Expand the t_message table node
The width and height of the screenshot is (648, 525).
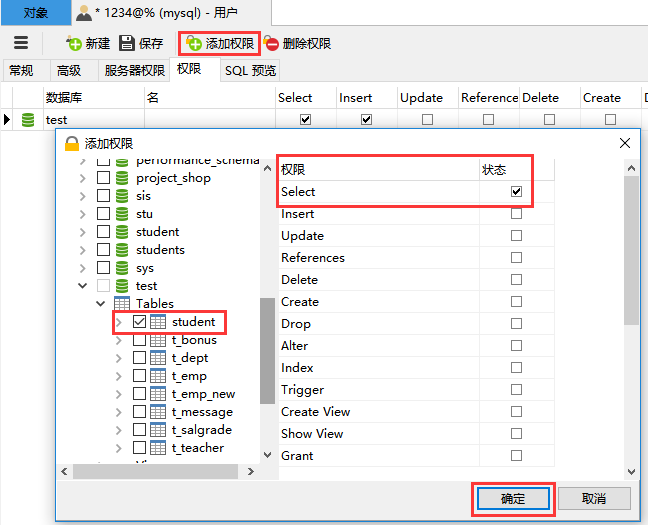point(119,412)
